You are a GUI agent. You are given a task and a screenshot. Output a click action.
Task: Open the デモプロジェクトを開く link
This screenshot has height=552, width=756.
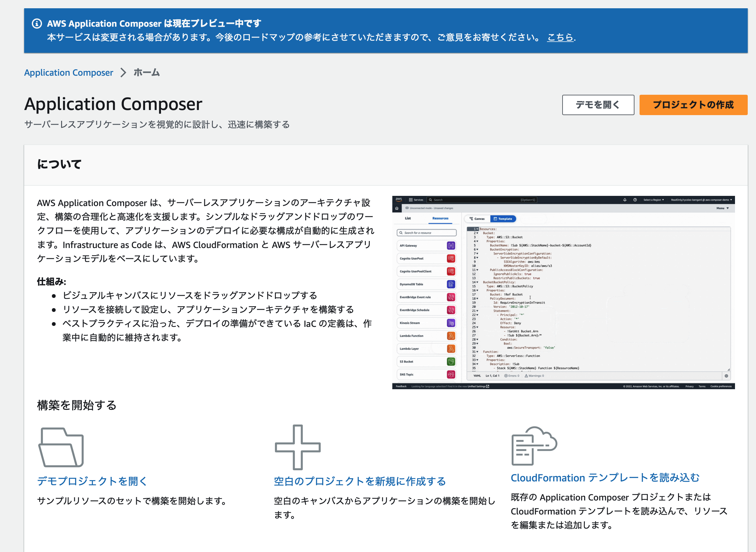(92, 481)
